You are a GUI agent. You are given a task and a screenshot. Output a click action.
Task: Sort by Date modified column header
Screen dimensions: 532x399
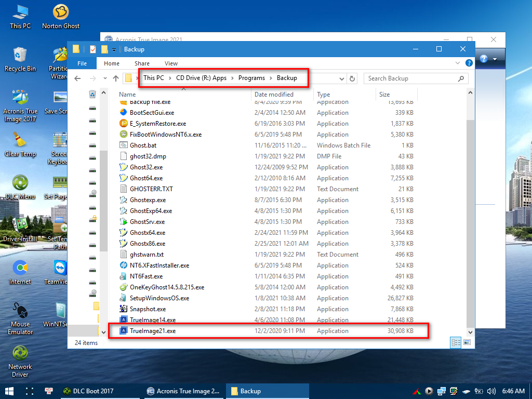coord(282,95)
